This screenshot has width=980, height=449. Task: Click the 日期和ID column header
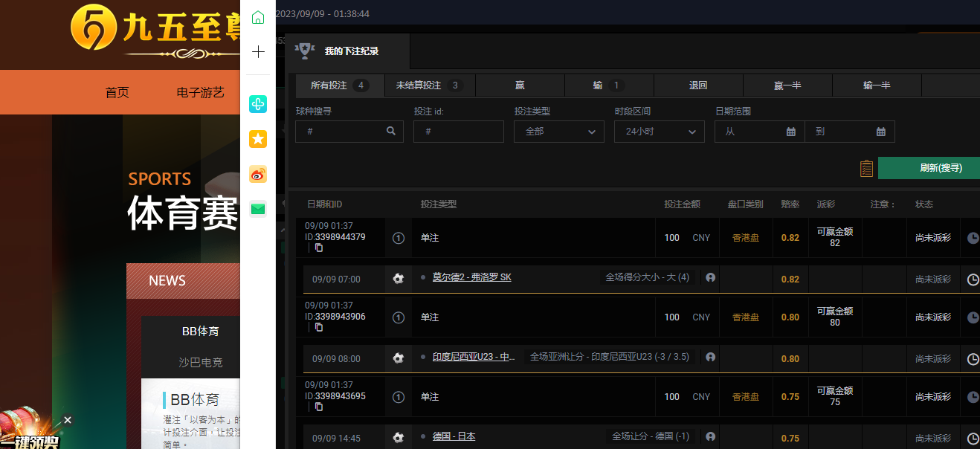pos(324,204)
